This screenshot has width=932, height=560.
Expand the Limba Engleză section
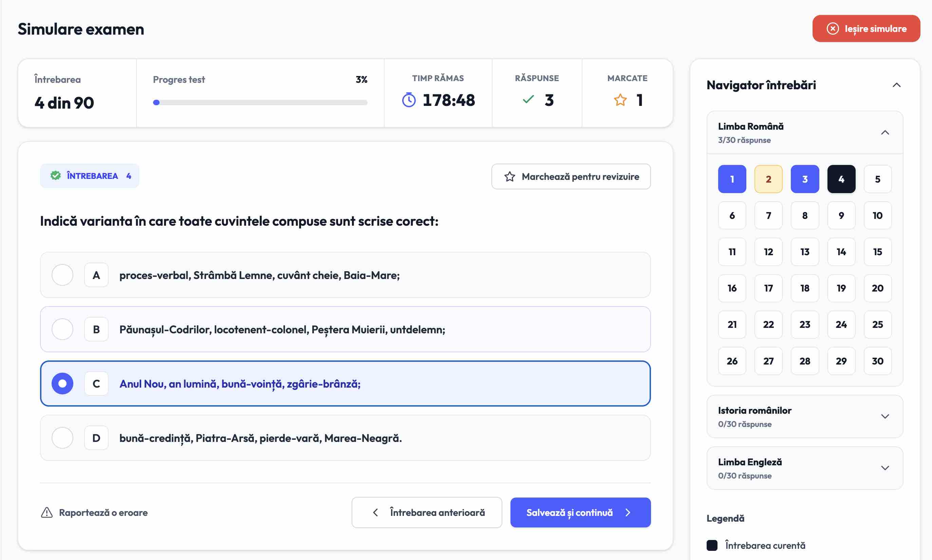[885, 468]
